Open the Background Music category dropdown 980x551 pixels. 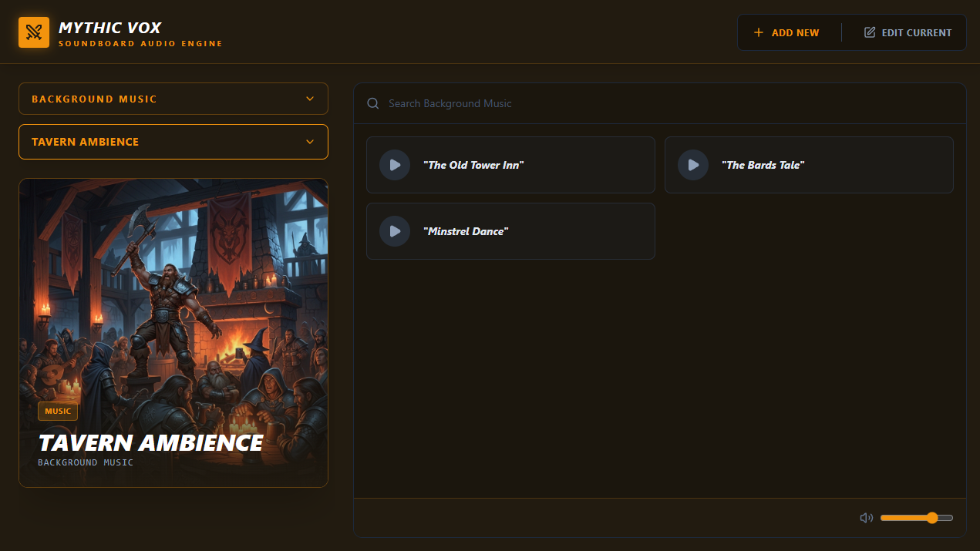click(173, 99)
